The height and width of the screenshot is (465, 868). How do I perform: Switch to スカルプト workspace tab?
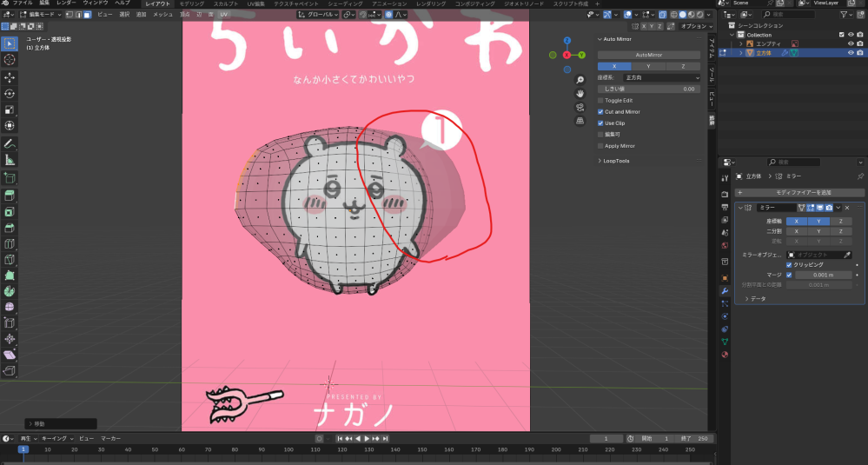[226, 3]
